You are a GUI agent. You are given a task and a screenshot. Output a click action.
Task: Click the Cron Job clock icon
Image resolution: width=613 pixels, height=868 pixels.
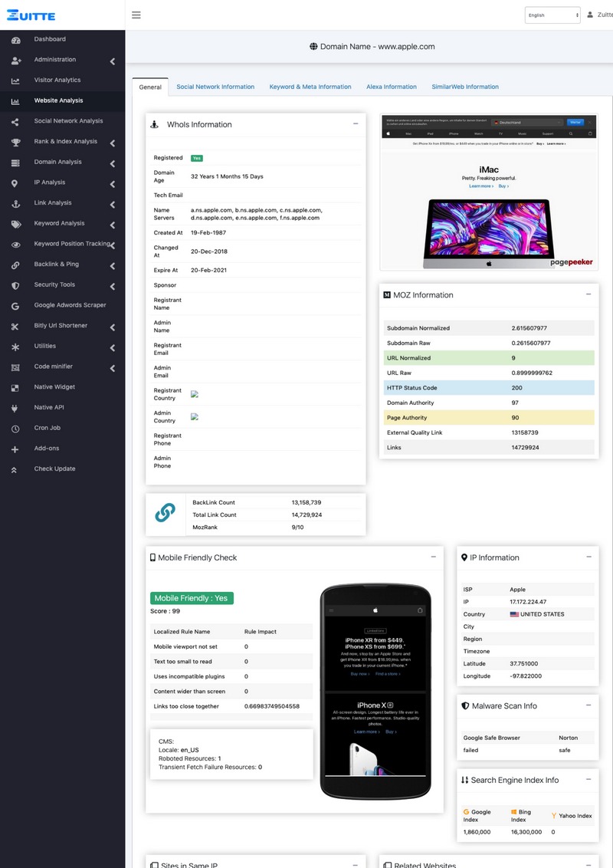15,429
